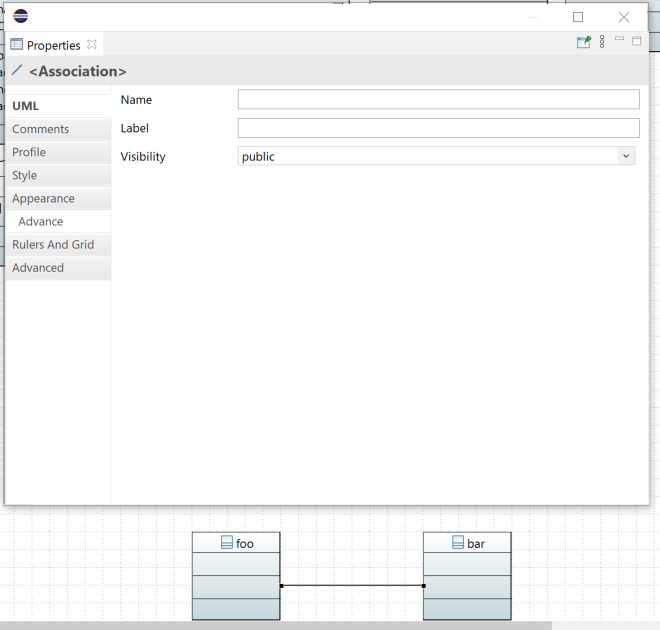Open the Advanced properties tab
This screenshot has height=630, width=660.
click(58, 268)
